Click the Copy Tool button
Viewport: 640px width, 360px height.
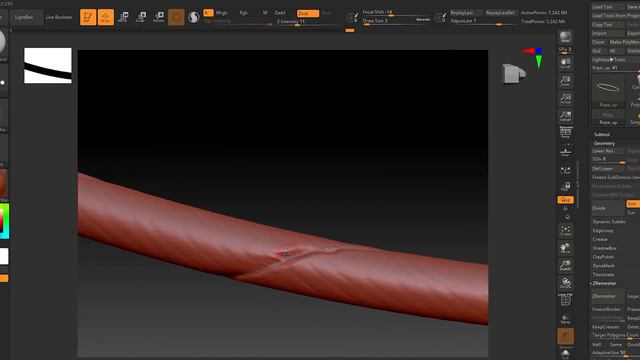pyautogui.click(x=607, y=24)
